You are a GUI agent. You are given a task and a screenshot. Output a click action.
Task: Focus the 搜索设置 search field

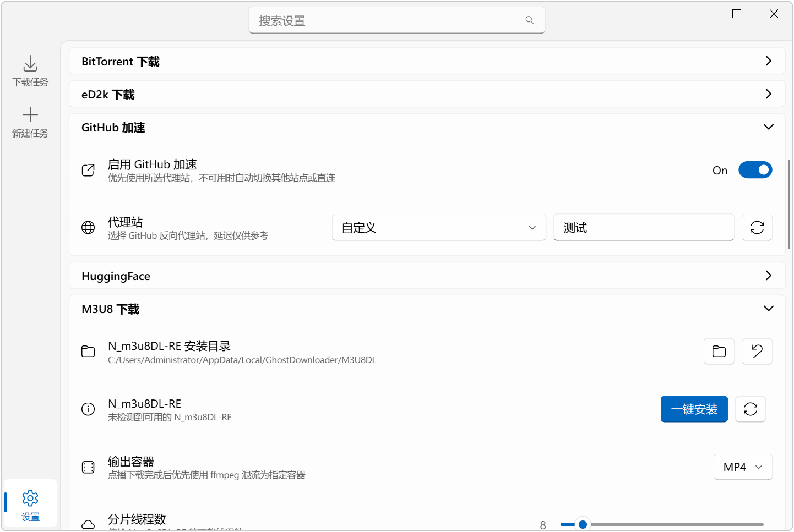[396, 20]
